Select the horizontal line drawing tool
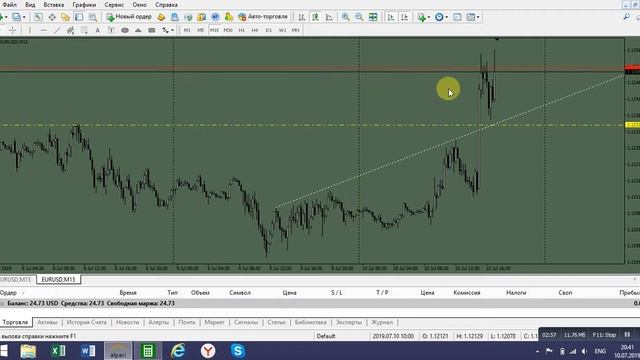The image size is (640, 360). click(43, 30)
